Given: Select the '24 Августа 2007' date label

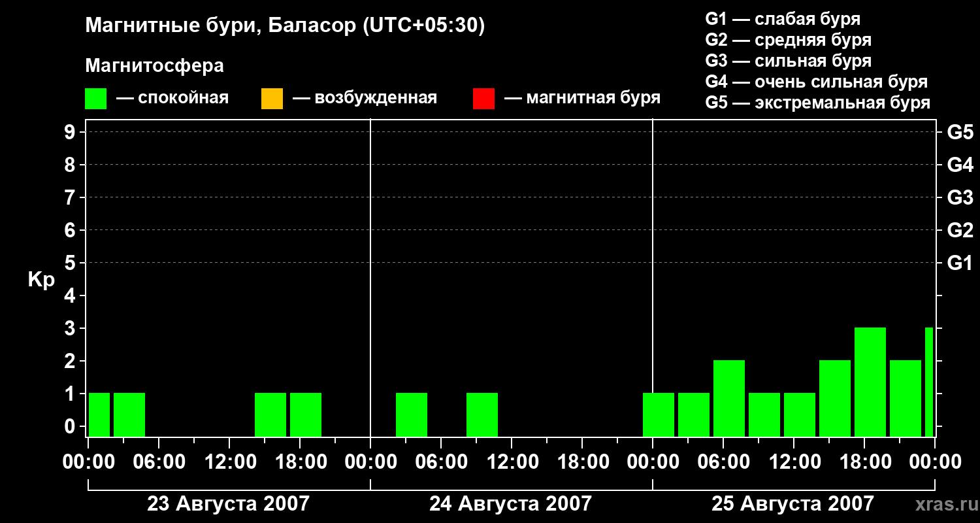Looking at the screenshot, I should point(510,503).
